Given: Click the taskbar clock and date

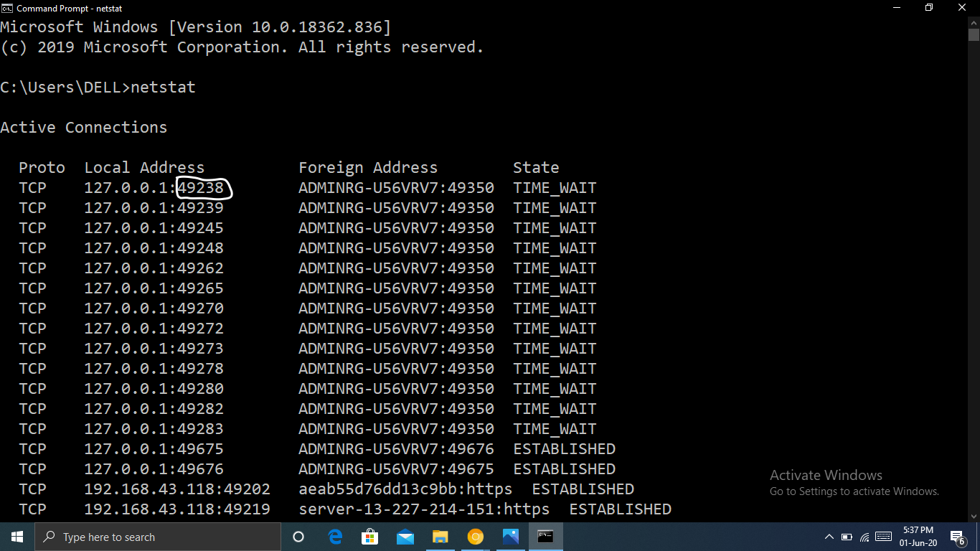Looking at the screenshot, I should [x=918, y=537].
